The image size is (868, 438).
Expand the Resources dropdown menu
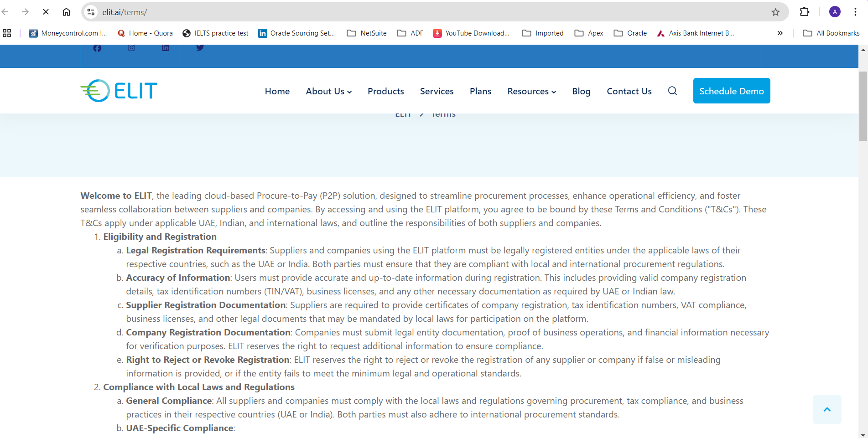coord(531,91)
